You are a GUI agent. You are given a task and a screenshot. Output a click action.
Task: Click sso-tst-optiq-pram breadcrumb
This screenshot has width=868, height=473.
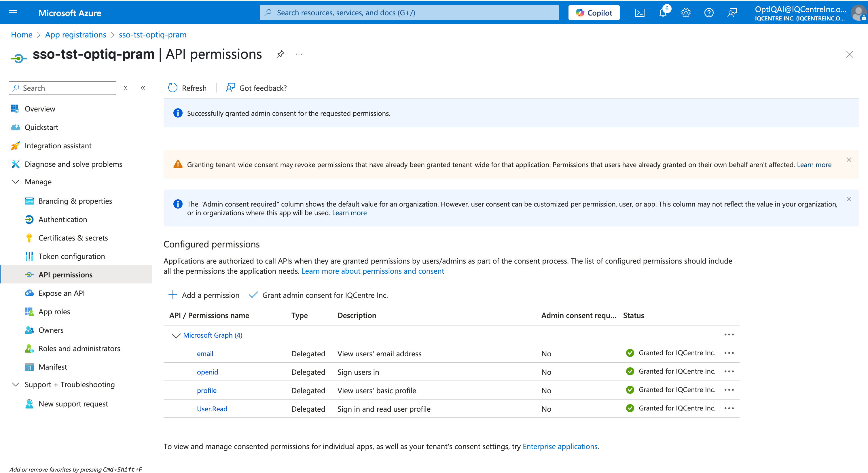pyautogui.click(x=152, y=35)
